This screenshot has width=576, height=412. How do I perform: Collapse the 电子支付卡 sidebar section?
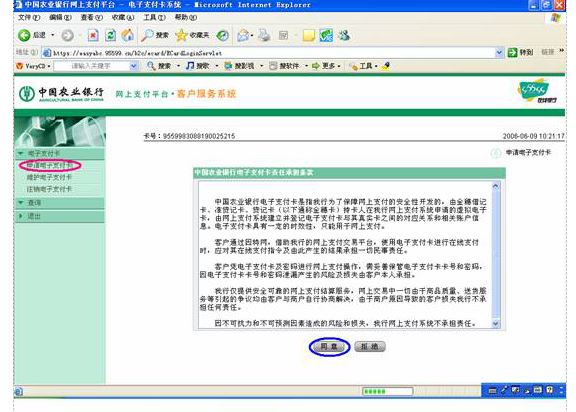(x=21, y=153)
